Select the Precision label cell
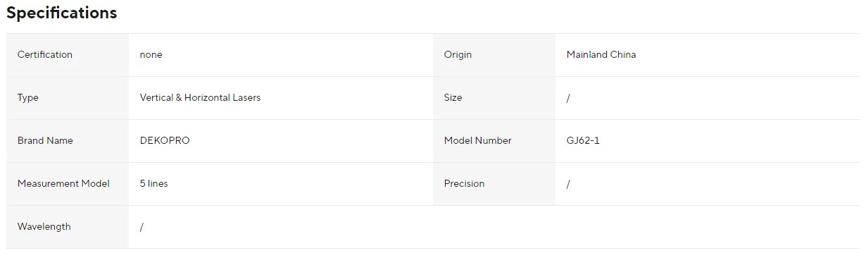 pos(494,184)
